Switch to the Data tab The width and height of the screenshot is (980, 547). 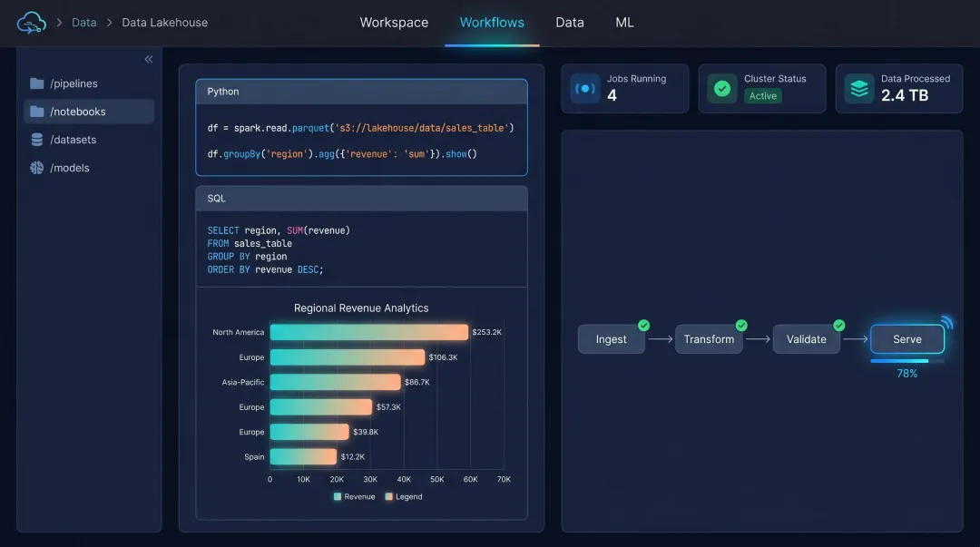(x=569, y=23)
